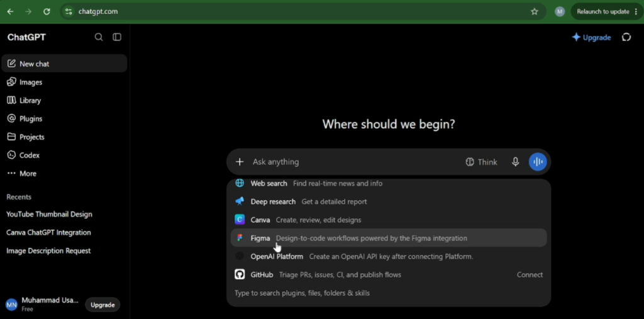Click 'Create an OpenAI API key' description

[x=391, y=257]
